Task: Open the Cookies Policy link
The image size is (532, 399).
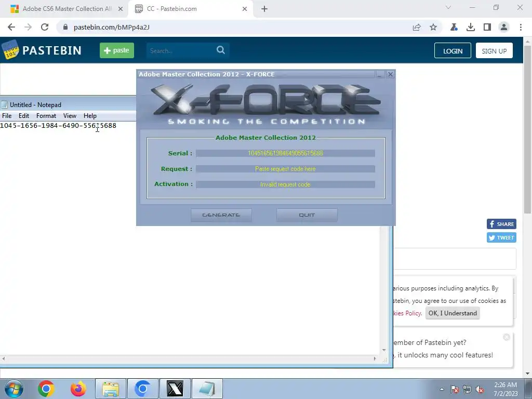Action: 407,313
